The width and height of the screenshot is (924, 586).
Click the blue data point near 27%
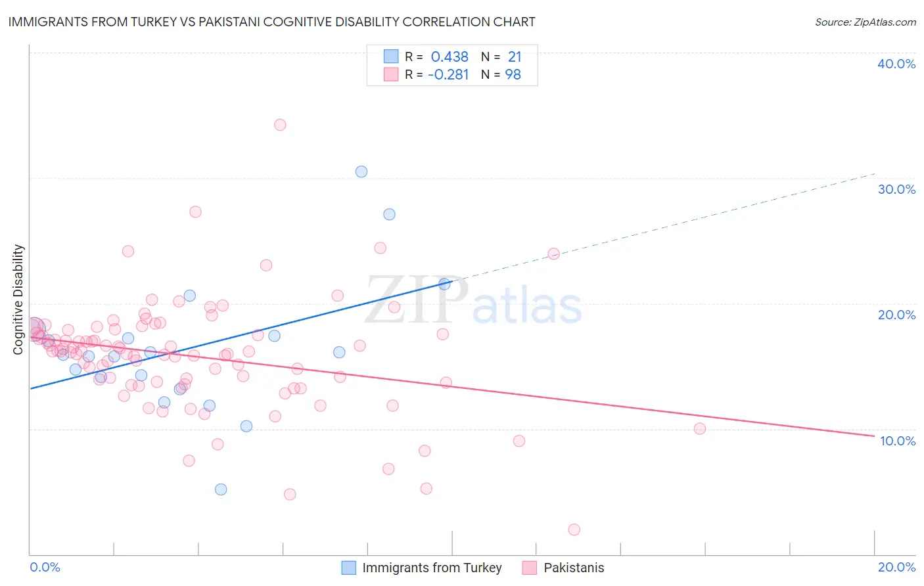click(x=389, y=214)
